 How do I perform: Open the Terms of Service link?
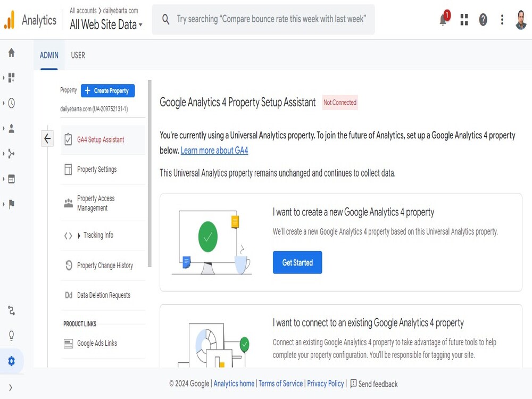[x=280, y=384]
